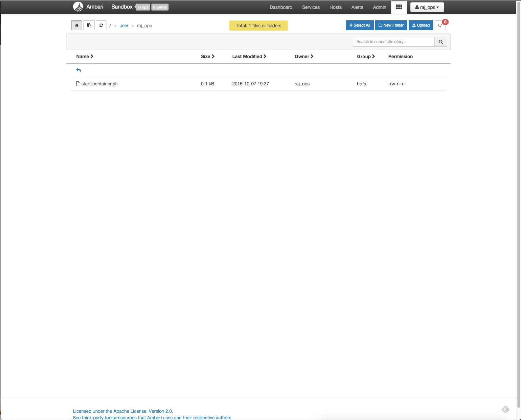
Task: Sort files by Size column
Action: (x=208, y=56)
